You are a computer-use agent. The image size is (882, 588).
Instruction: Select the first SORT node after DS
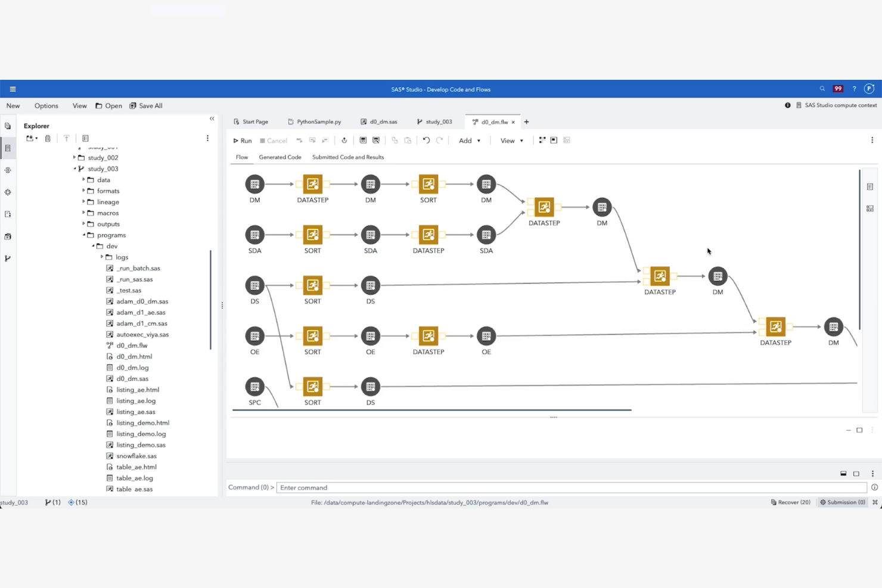click(312, 285)
